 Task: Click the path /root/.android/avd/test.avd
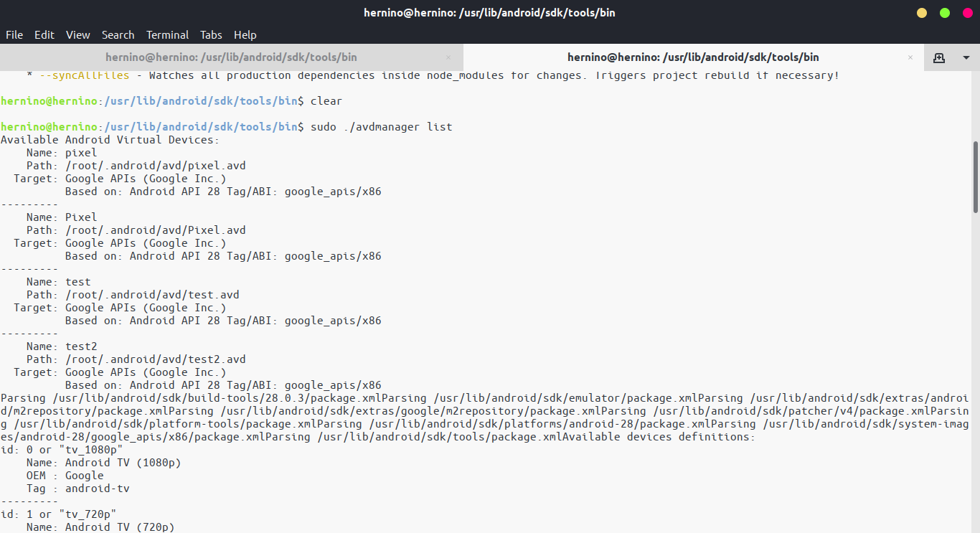pos(152,295)
